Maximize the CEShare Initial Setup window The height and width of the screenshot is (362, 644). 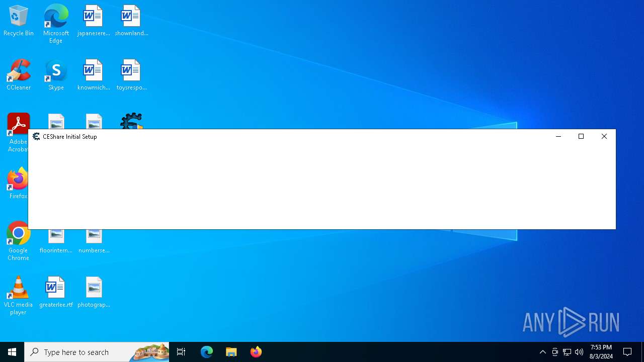[x=581, y=136]
